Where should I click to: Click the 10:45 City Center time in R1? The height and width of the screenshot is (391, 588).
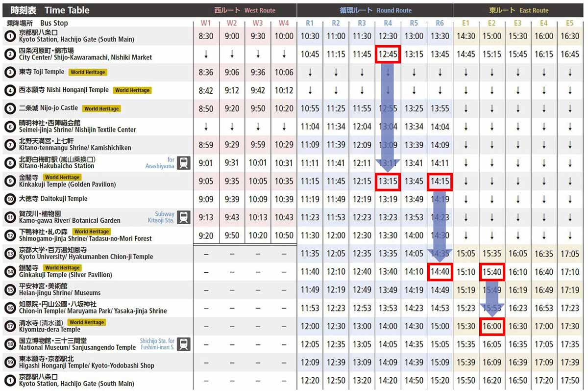click(x=310, y=54)
